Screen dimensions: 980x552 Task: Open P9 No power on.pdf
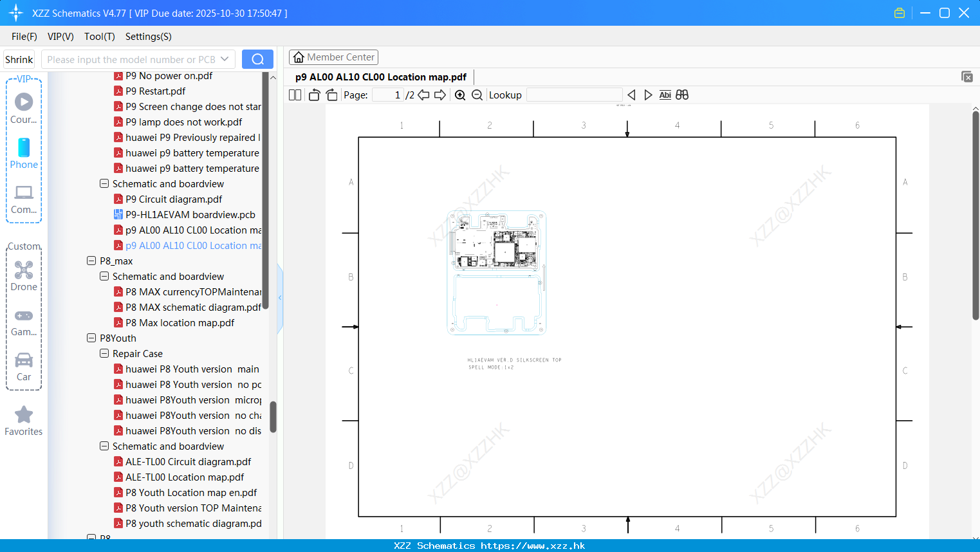point(169,76)
